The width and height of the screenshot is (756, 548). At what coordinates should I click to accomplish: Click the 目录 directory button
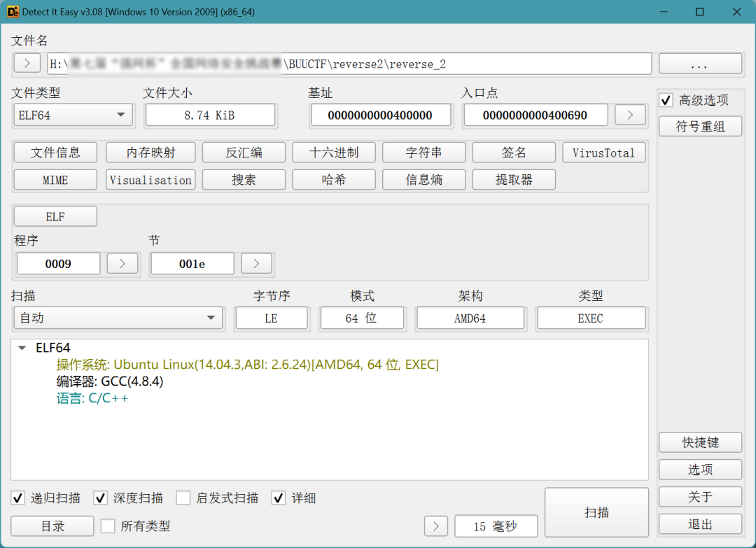[x=52, y=526]
